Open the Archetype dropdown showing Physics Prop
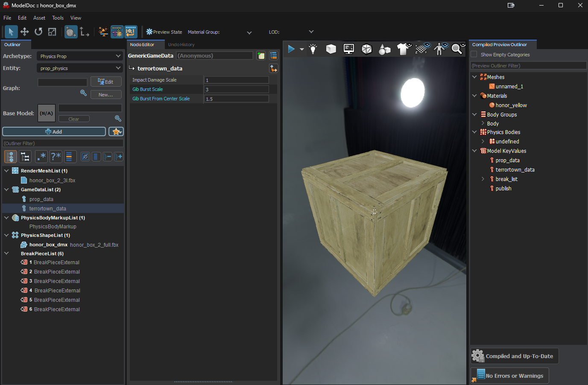Viewport: 588px width, 385px height. pyautogui.click(x=80, y=56)
